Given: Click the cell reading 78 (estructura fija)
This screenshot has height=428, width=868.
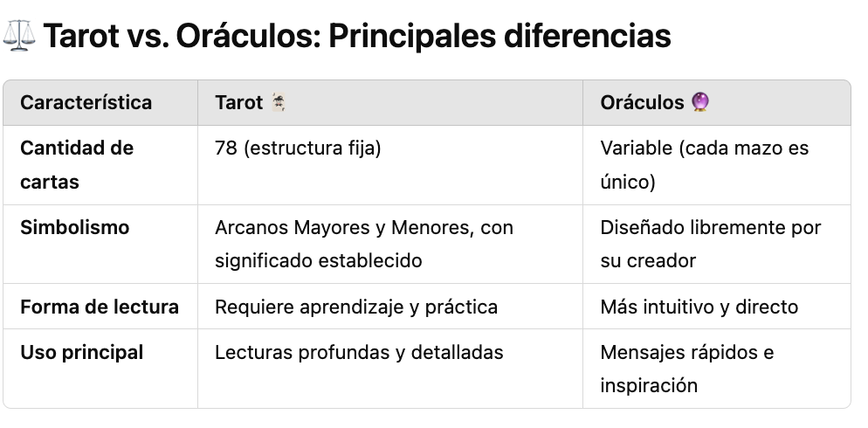Looking at the screenshot, I should pos(298,148).
